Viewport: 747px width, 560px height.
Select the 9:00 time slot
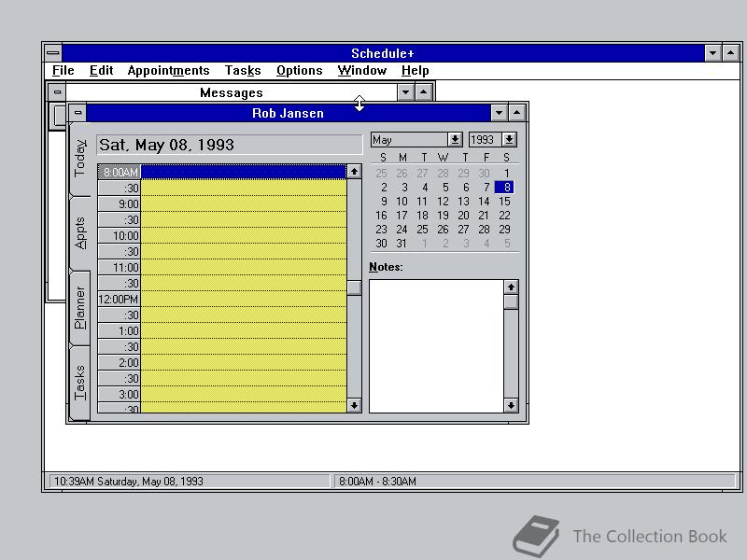[222, 203]
